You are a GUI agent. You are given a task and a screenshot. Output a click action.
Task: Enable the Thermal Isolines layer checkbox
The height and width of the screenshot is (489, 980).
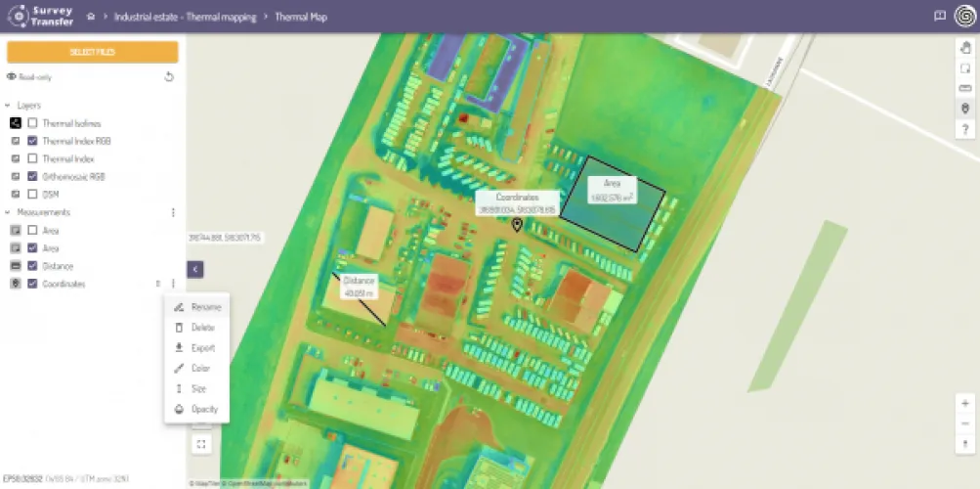click(33, 123)
